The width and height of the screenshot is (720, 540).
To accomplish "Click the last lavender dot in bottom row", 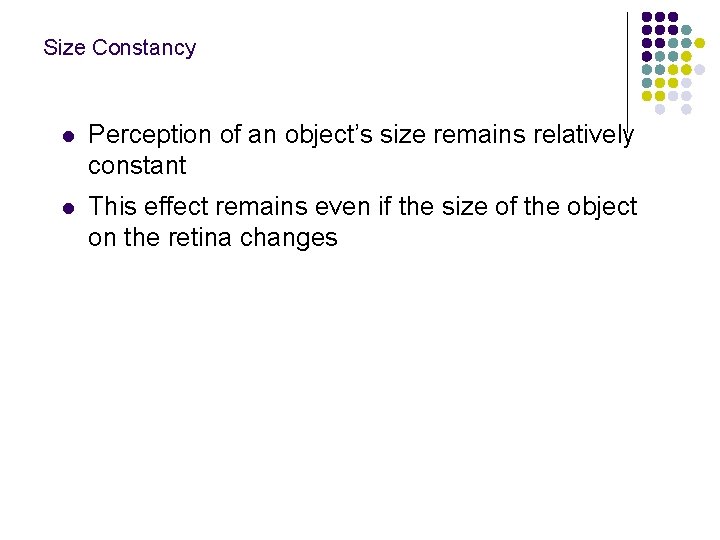I will click(686, 109).
